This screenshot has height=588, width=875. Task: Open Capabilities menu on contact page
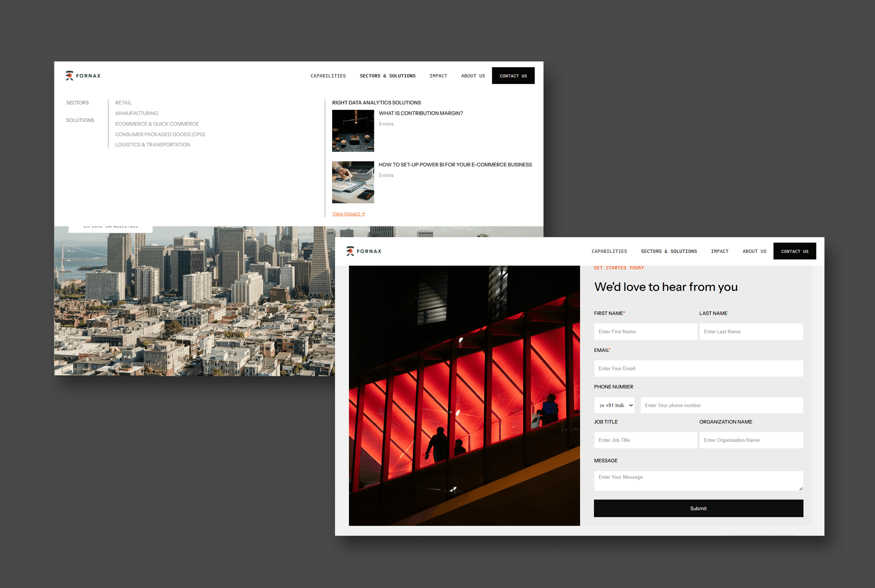(x=609, y=251)
